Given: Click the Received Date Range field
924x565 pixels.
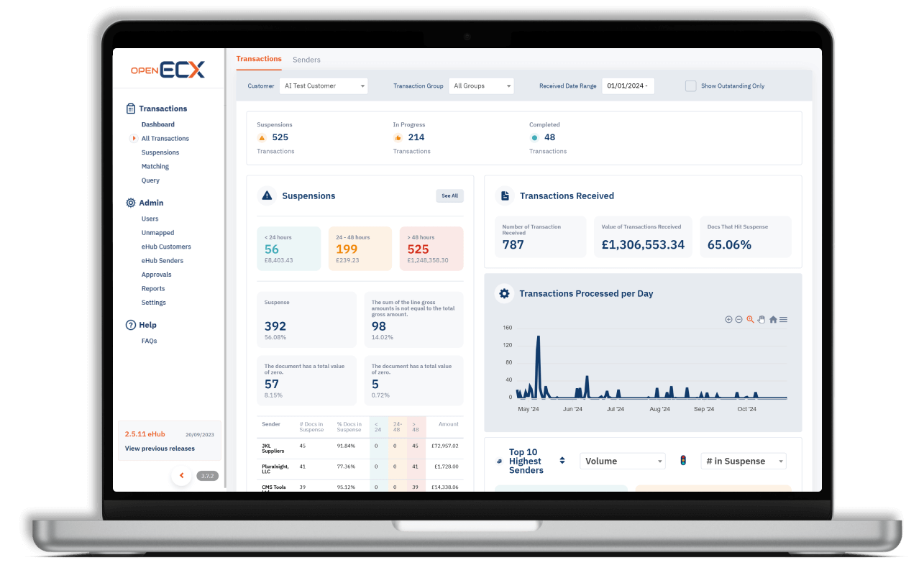Looking at the screenshot, I should tap(628, 86).
